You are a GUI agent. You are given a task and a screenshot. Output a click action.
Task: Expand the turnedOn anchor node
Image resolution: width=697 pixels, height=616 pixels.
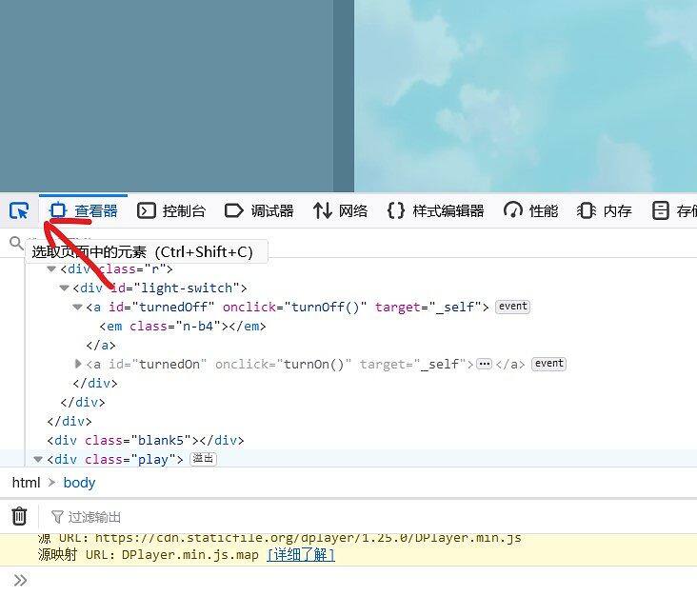pos(78,364)
